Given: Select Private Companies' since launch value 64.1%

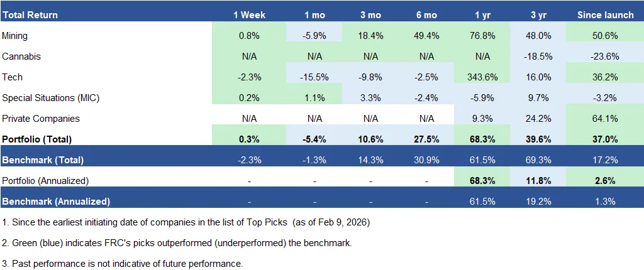Looking at the screenshot, I should [x=604, y=118].
